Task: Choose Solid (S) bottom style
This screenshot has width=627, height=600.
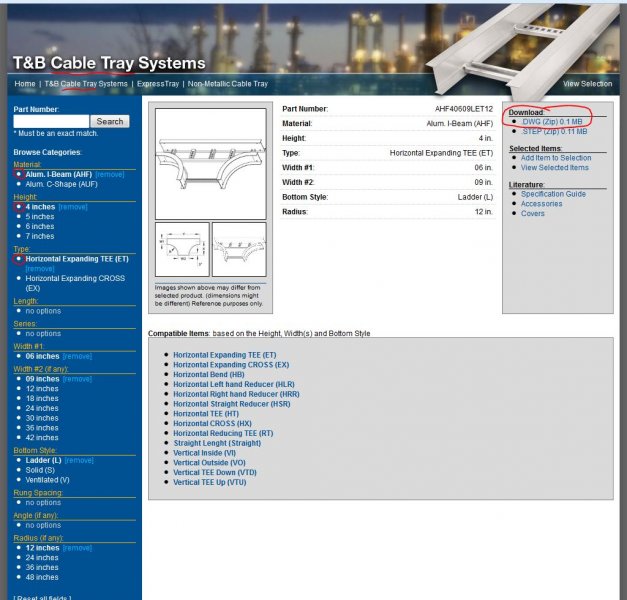Action: coord(40,470)
